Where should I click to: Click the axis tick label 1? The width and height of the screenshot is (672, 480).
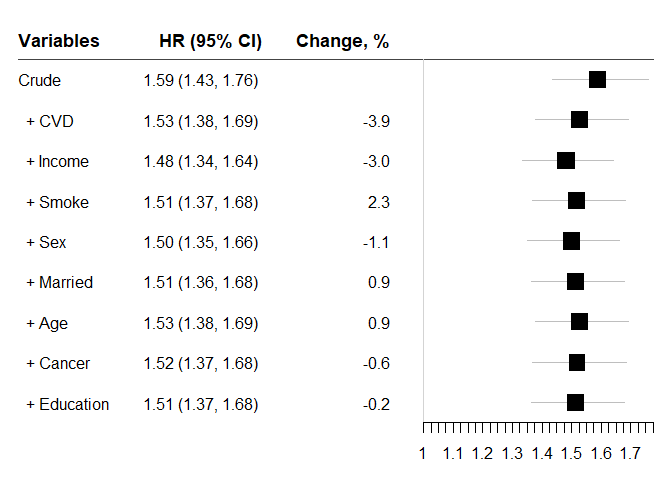pyautogui.click(x=423, y=454)
